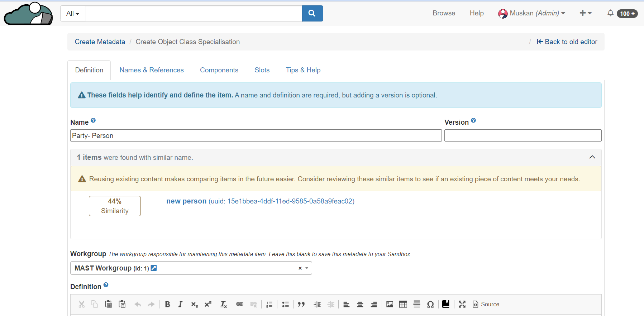This screenshot has width=644, height=316.
Task: Click the notifications bell icon
Action: point(610,13)
